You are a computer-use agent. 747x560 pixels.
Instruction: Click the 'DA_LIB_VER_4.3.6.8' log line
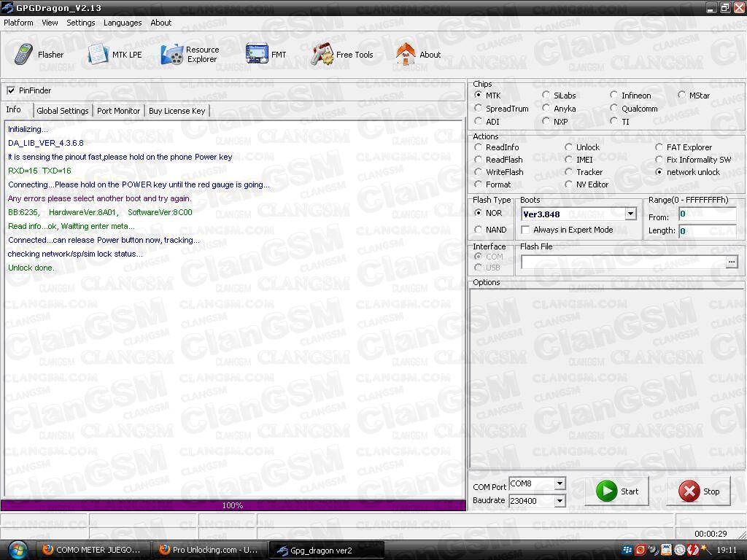46,143
